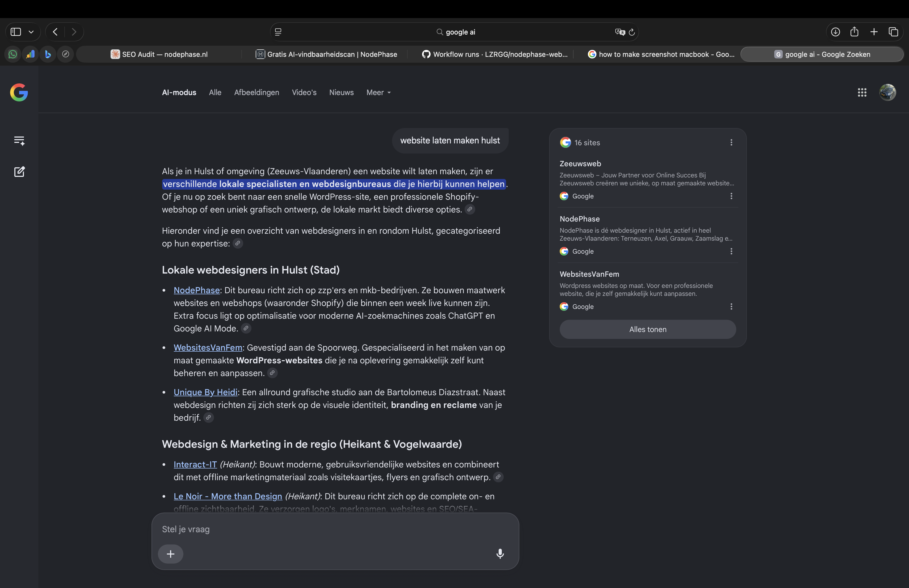Viewport: 909px width, 588px height.
Task: Switch to Afbeeldingen results
Action: [x=257, y=92]
